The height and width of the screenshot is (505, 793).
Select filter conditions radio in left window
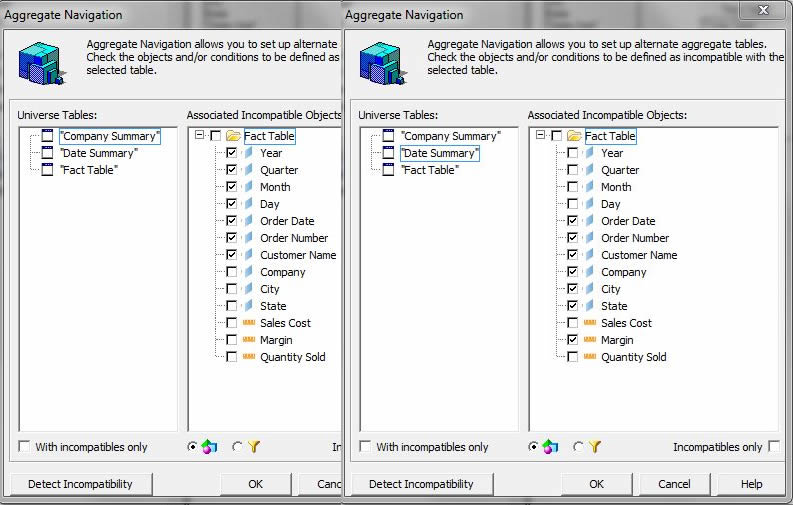237,447
